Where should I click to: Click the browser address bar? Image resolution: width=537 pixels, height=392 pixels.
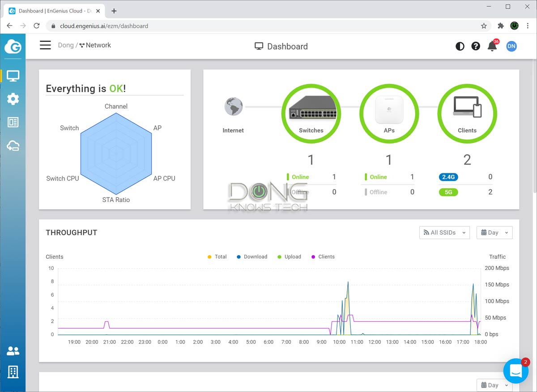tap(268, 26)
